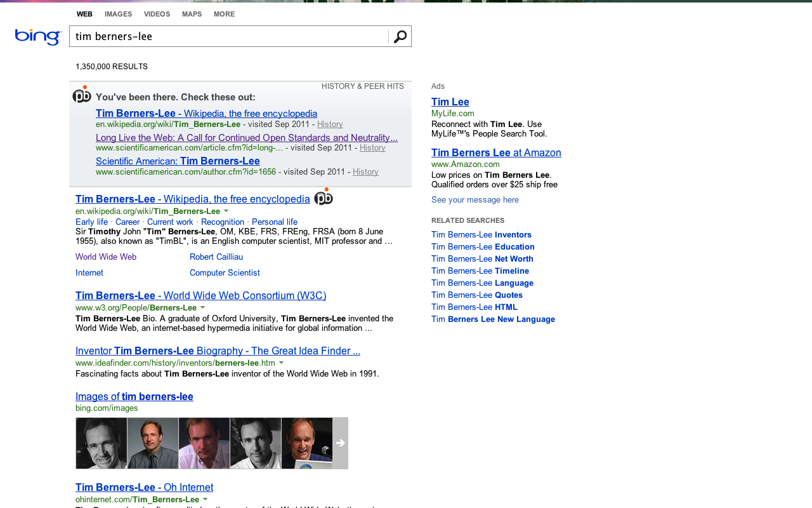Open Internet related link

(x=89, y=273)
